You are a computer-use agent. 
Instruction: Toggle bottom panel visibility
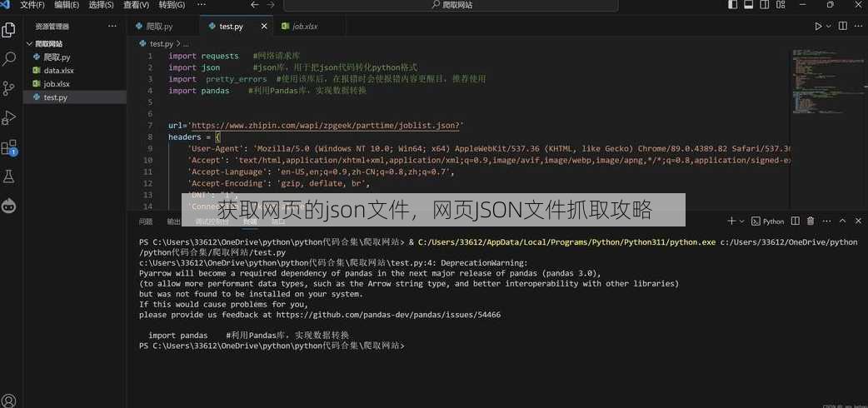(x=748, y=4)
